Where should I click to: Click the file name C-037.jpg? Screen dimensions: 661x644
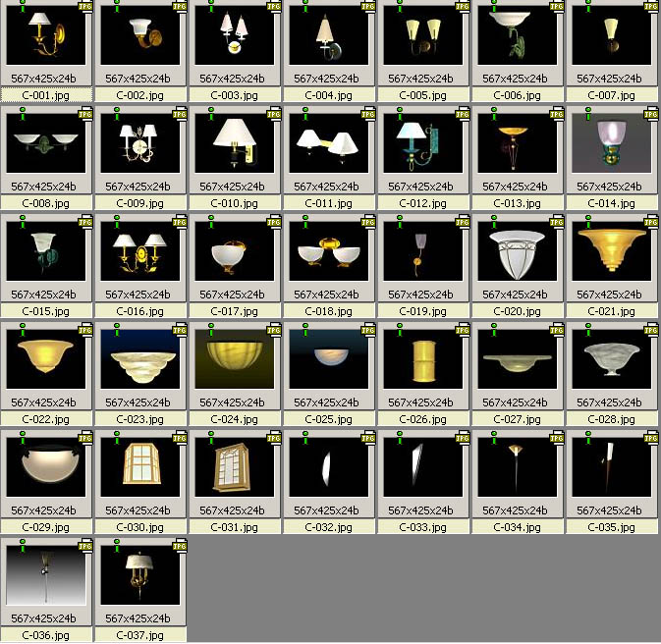click(139, 635)
